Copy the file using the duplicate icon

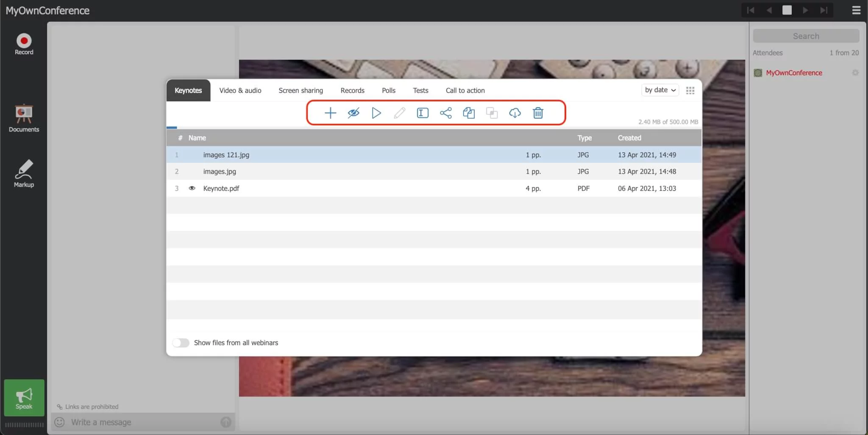click(469, 113)
